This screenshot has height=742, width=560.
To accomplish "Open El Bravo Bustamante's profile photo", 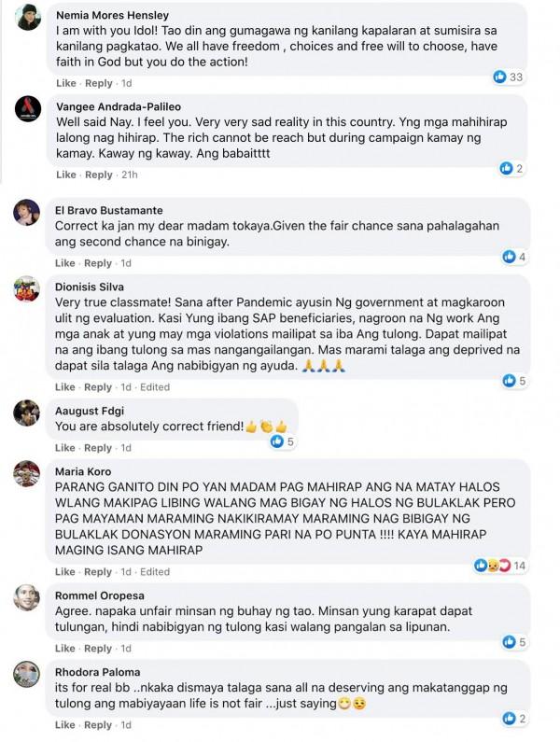I will [27, 212].
